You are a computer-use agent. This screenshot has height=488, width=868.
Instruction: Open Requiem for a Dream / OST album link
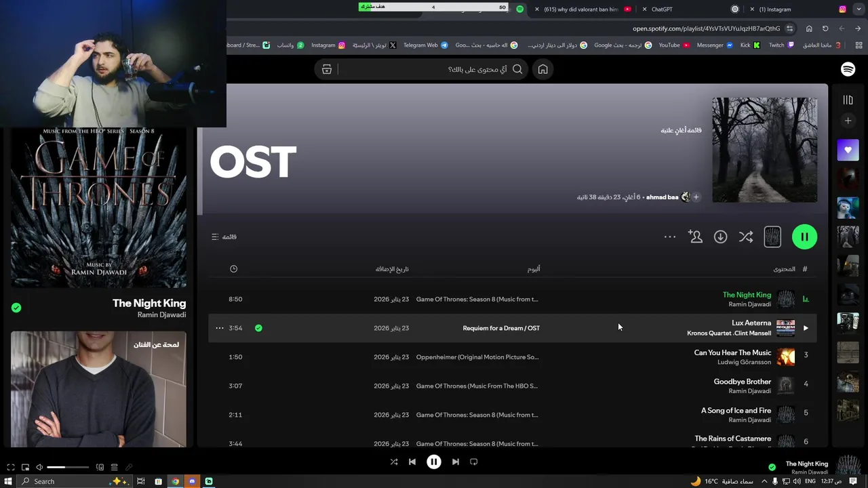tap(501, 328)
